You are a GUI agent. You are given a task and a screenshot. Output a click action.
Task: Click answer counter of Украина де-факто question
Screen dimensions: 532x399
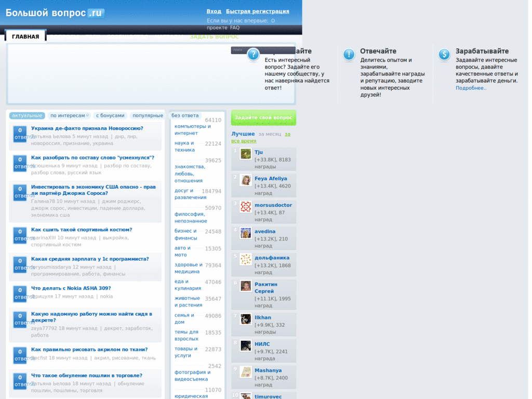20,134
